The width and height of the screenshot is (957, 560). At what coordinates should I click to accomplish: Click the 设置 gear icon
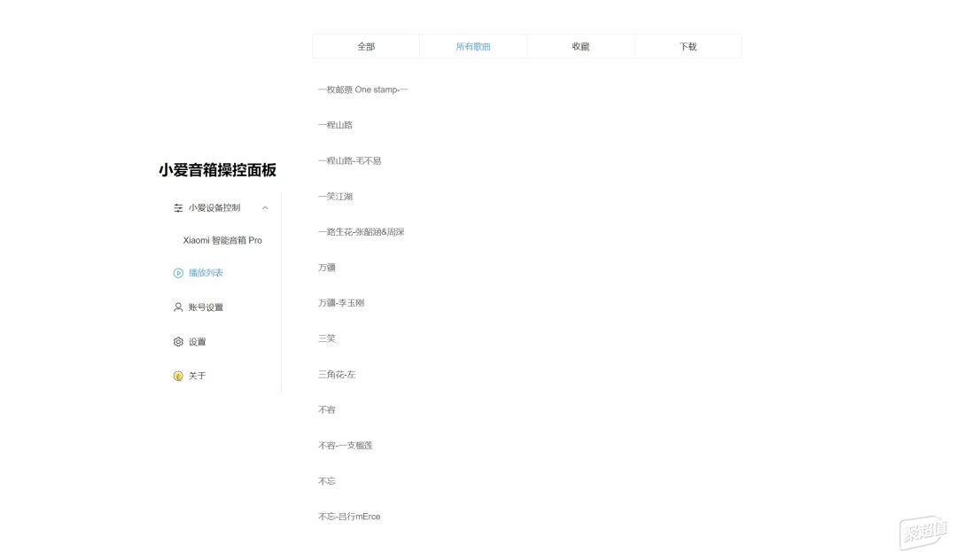coord(177,342)
